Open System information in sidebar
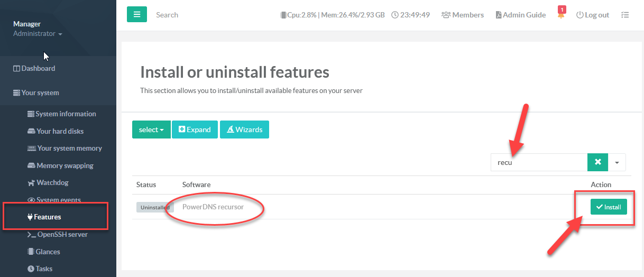The image size is (644, 277). point(65,114)
